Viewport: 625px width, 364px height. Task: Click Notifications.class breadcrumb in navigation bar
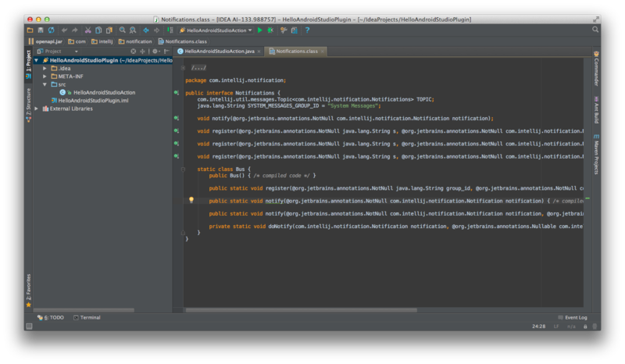click(183, 41)
